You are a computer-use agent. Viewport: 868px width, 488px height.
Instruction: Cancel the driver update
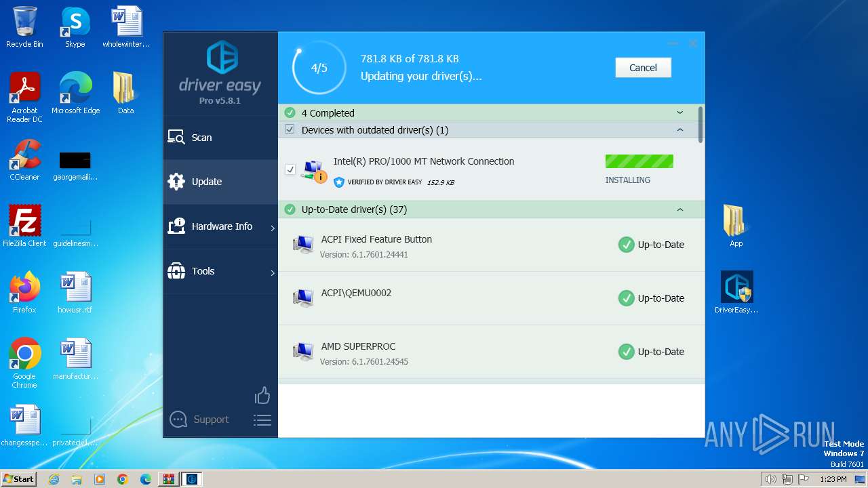[643, 68]
